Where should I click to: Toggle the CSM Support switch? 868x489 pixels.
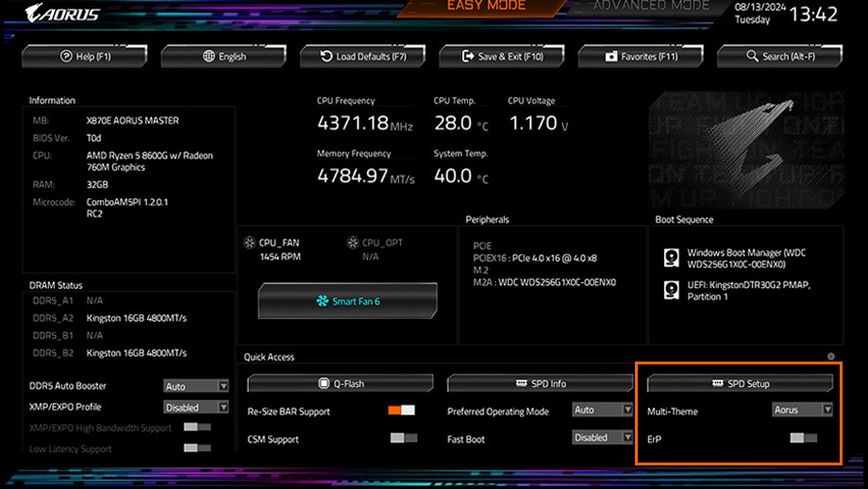(403, 439)
